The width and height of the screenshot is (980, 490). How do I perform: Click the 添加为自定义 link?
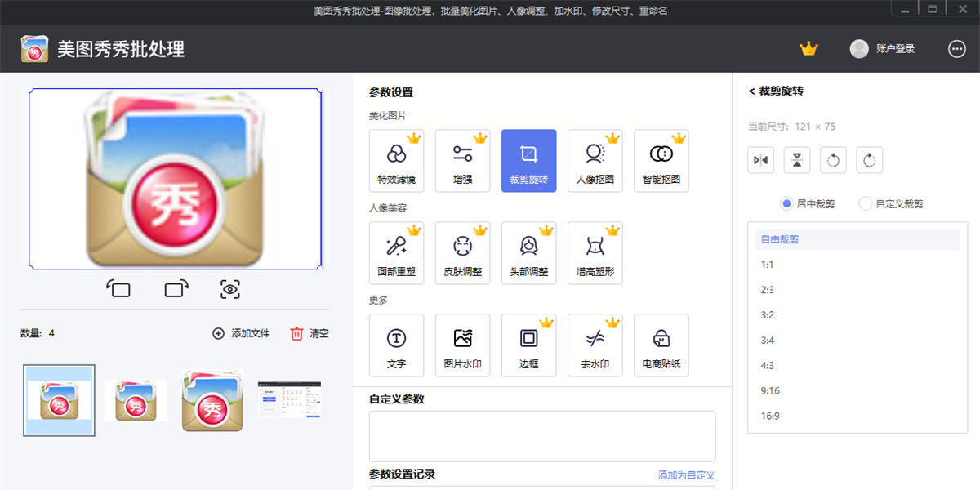tap(687, 475)
